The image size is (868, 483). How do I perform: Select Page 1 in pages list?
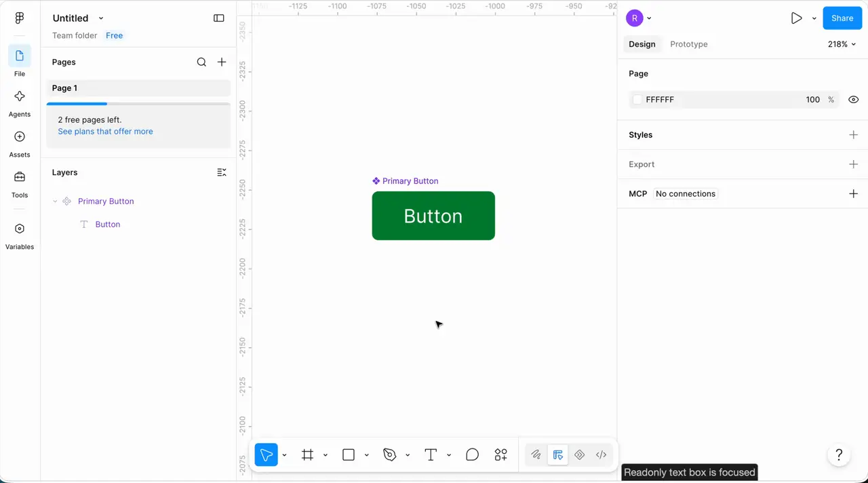pos(138,88)
